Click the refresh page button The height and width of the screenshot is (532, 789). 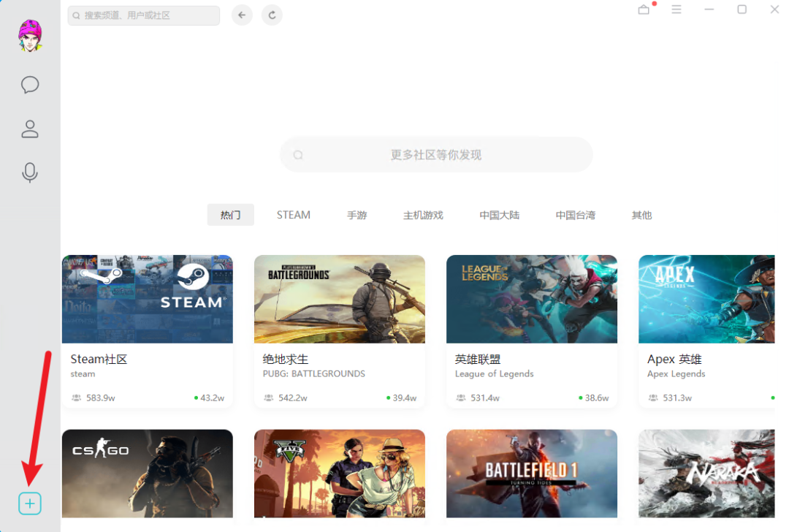tap(272, 15)
